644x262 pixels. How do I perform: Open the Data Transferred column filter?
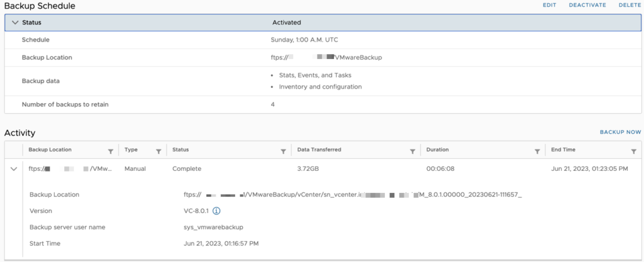click(413, 151)
